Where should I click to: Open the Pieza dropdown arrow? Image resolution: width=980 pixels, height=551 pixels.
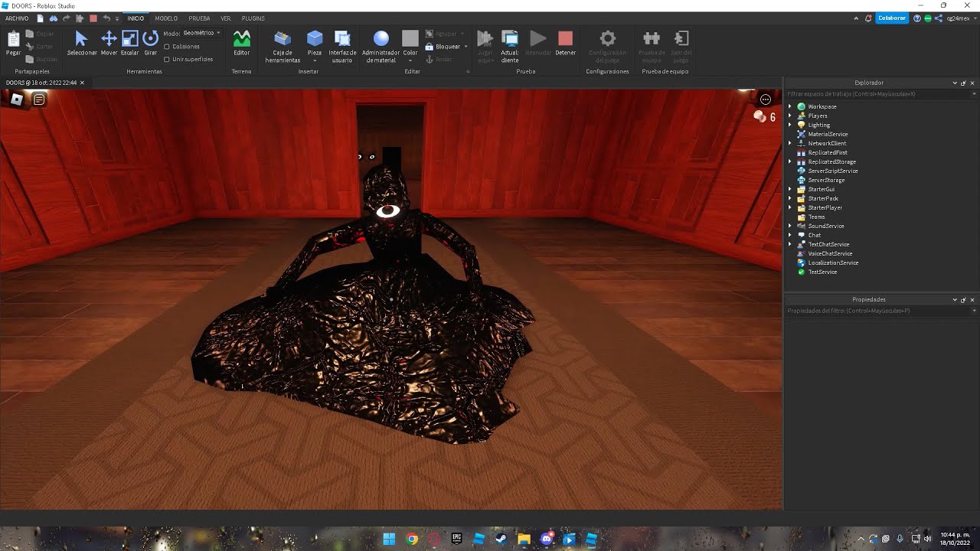315,60
